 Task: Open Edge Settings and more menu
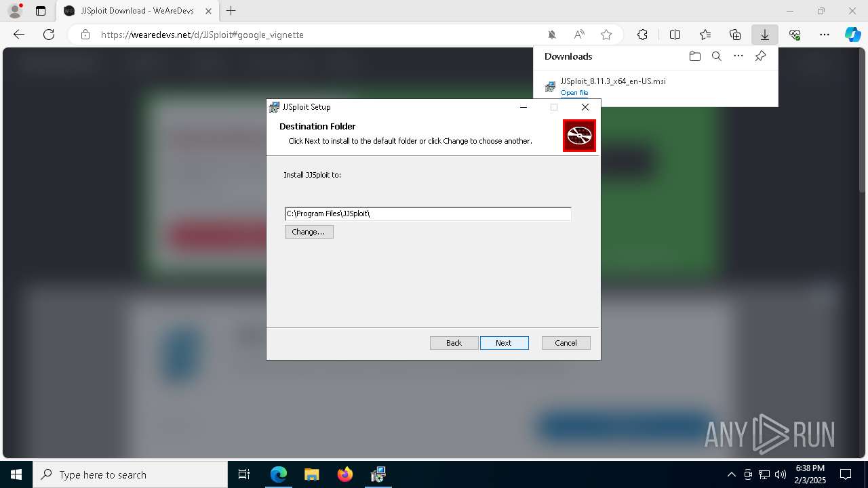[x=825, y=35]
